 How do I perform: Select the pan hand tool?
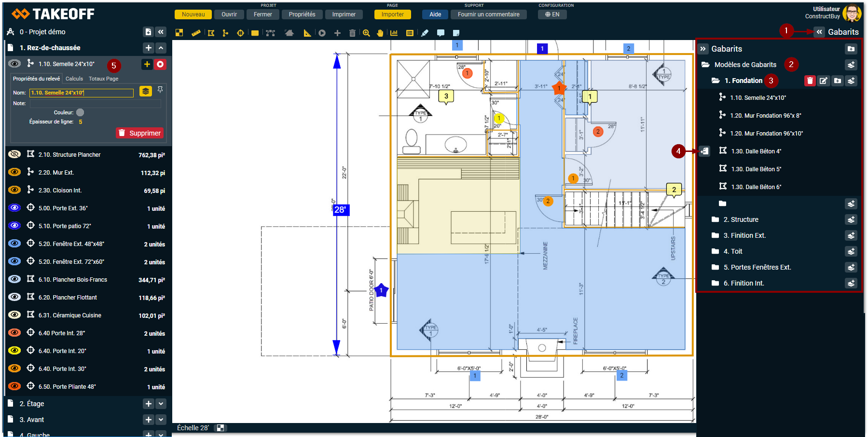click(x=380, y=33)
